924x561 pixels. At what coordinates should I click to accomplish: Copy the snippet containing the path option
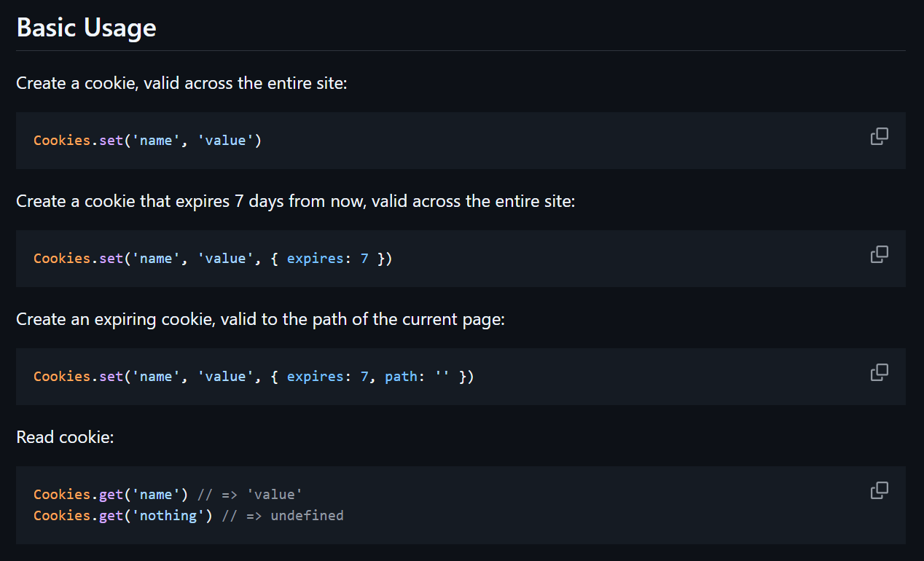pyautogui.click(x=880, y=372)
